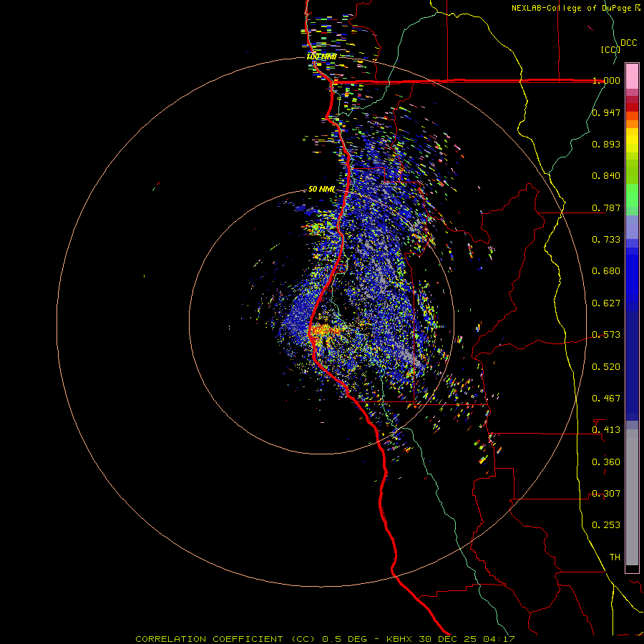
Task: Click the 0.520 scale value
Action: 606,367
